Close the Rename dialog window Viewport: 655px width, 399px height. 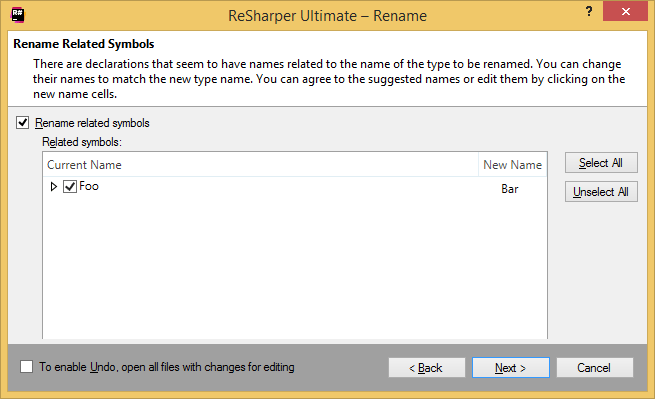[x=625, y=11]
